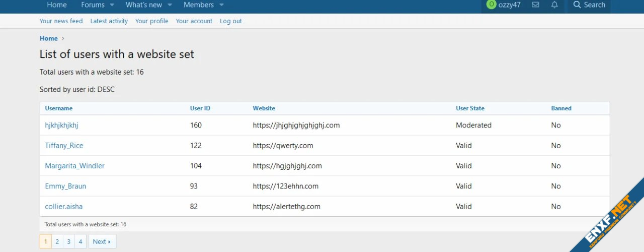The image size is (644, 252).
Task: Select Your news feed link
Action: [x=61, y=21]
